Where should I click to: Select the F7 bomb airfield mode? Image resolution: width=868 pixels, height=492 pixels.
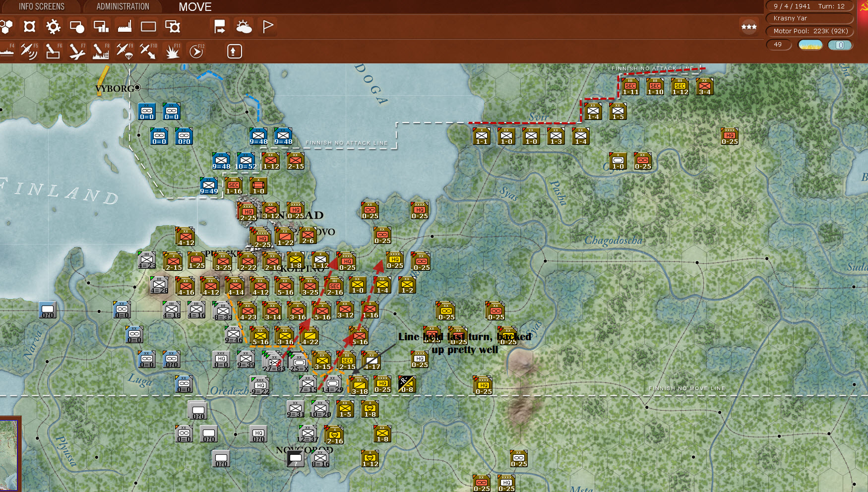click(77, 51)
